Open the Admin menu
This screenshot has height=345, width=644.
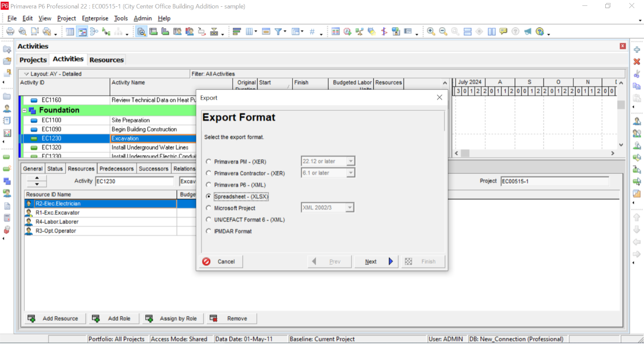click(x=143, y=18)
